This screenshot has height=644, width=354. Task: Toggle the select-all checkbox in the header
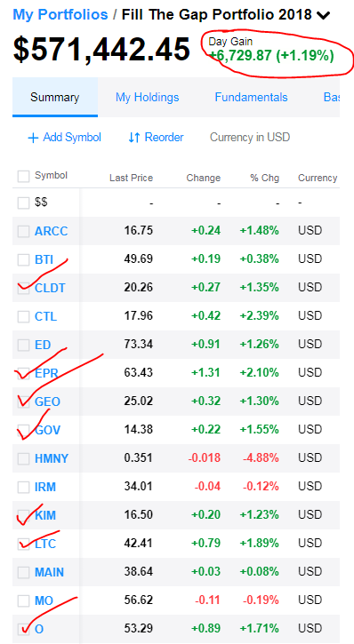pos(23,177)
